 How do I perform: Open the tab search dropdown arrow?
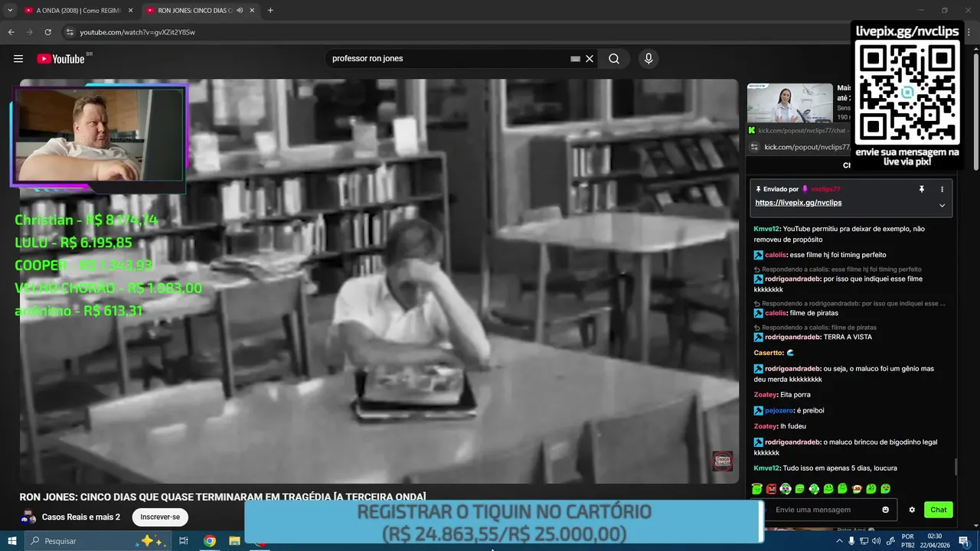pos(10,11)
